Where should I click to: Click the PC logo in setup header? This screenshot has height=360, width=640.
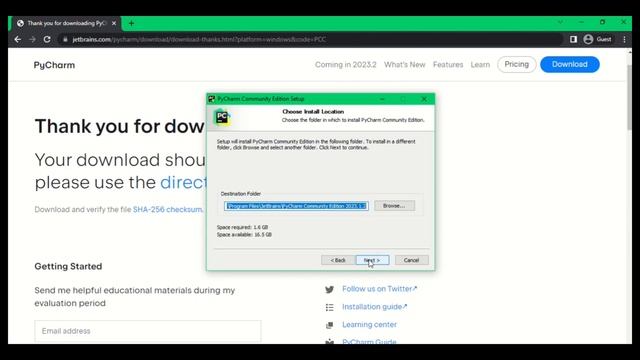[x=222, y=118]
